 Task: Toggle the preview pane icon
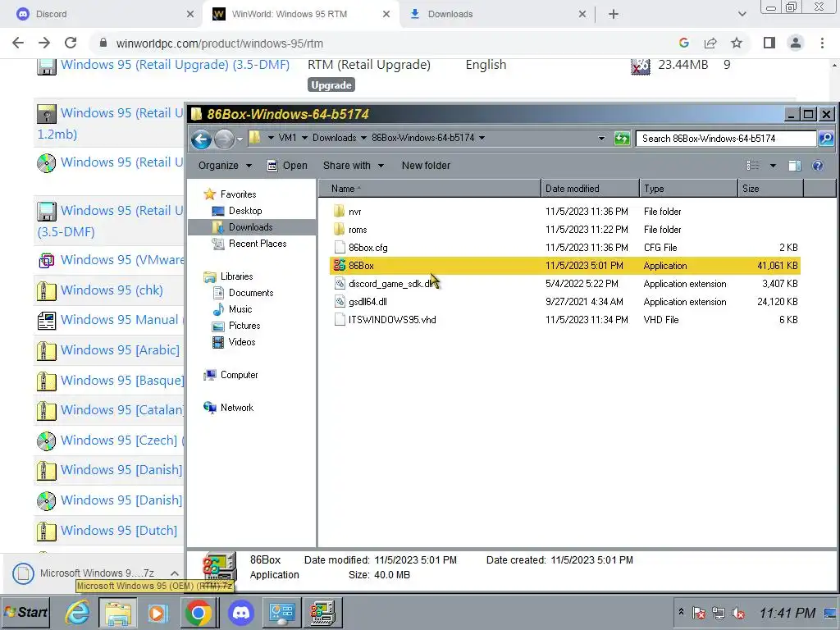pyautogui.click(x=794, y=166)
